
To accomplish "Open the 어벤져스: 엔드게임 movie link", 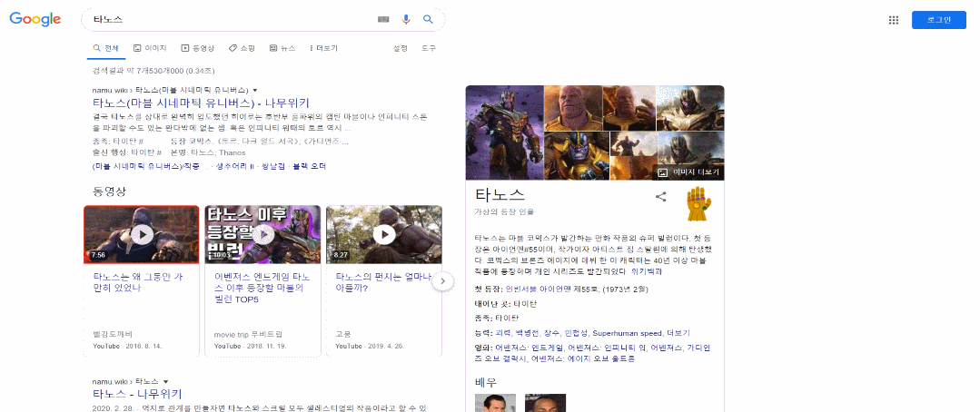I will (531, 348).
